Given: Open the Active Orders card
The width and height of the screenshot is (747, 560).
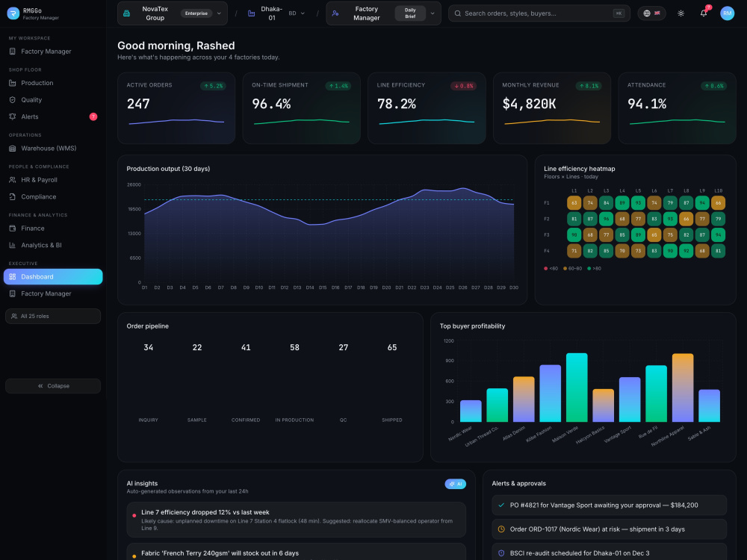Looking at the screenshot, I should pos(176,108).
